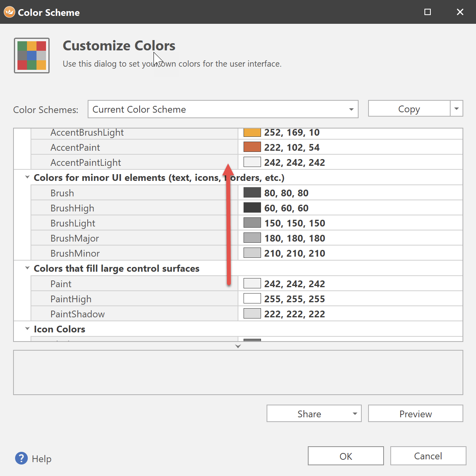Click the BrushHigh dark color swatch
The image size is (476, 476).
click(x=252, y=208)
